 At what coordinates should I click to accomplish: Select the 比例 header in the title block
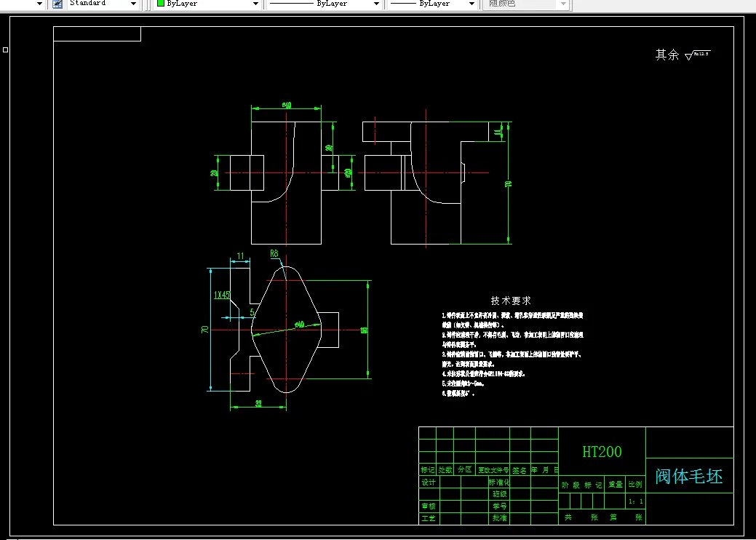635,485
